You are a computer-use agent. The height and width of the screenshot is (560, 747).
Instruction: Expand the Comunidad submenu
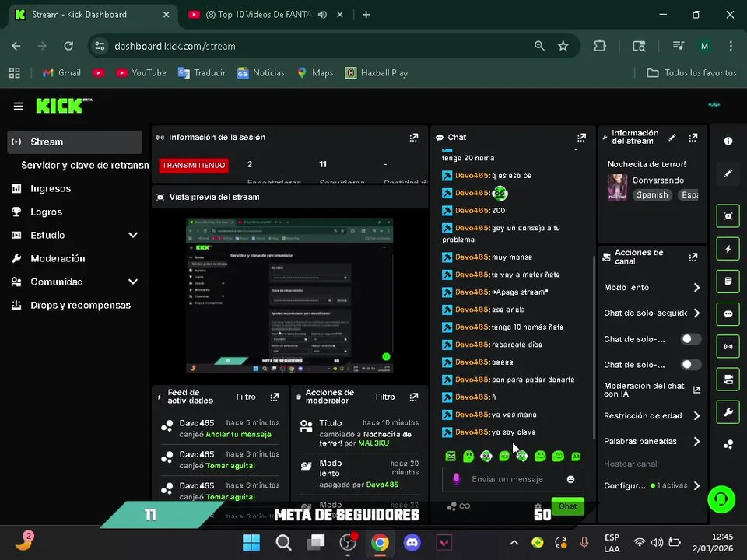(x=133, y=282)
